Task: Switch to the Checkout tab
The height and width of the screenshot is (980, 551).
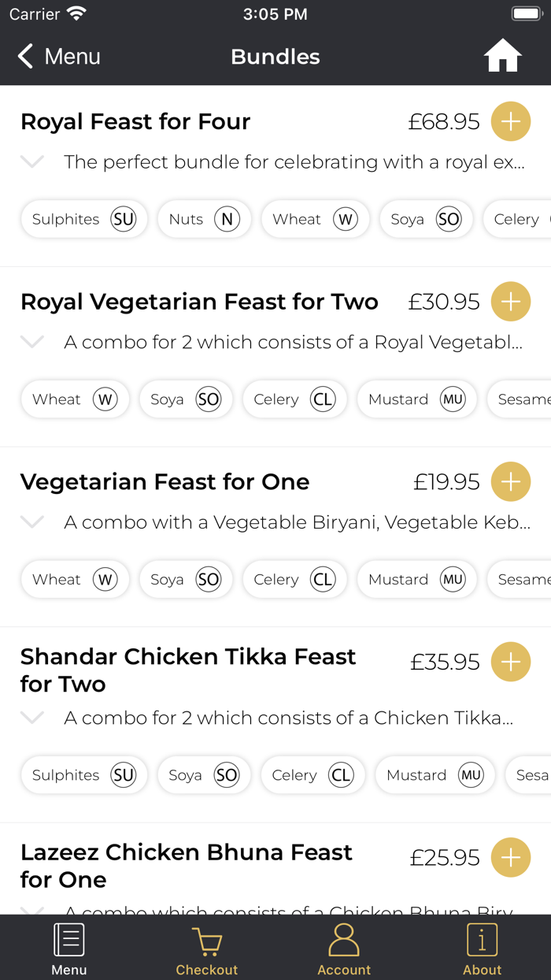Action: [x=206, y=948]
